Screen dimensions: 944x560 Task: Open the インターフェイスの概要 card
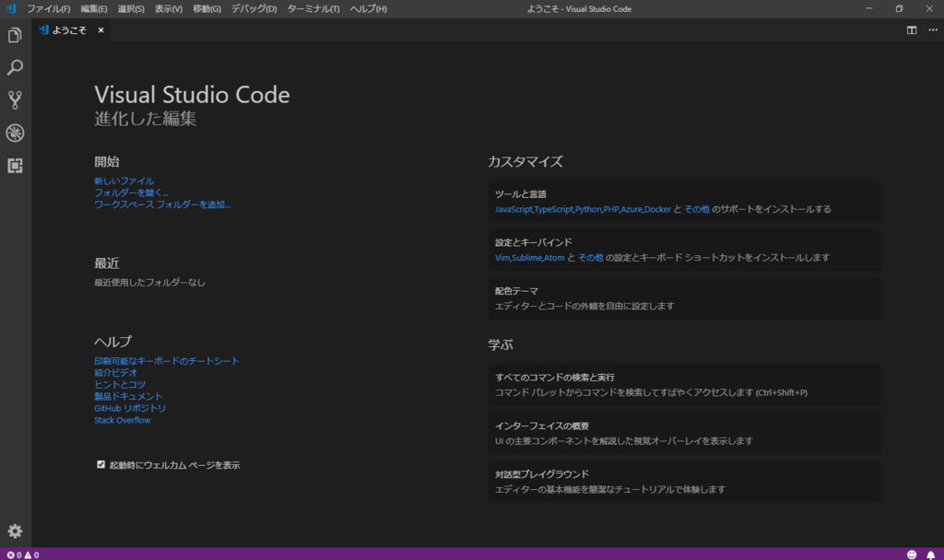click(x=685, y=433)
